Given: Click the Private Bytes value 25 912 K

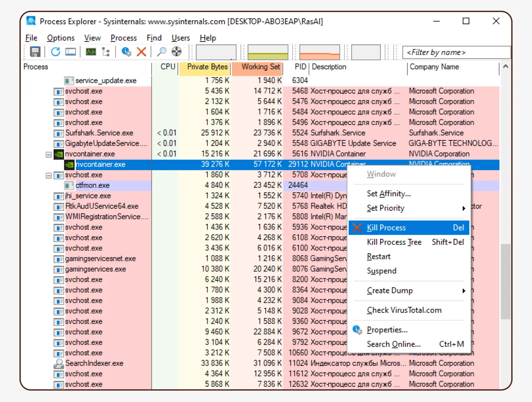Looking at the screenshot, I should [215, 133].
